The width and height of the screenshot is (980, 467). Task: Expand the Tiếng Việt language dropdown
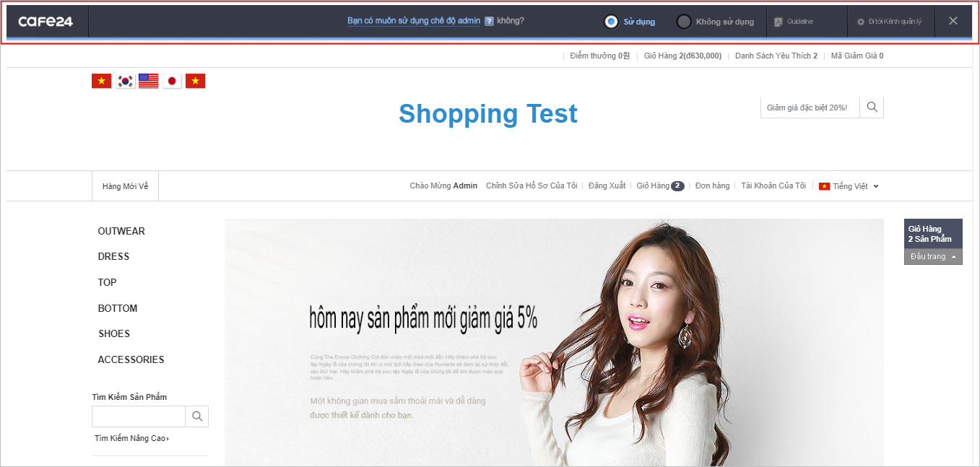click(x=875, y=186)
